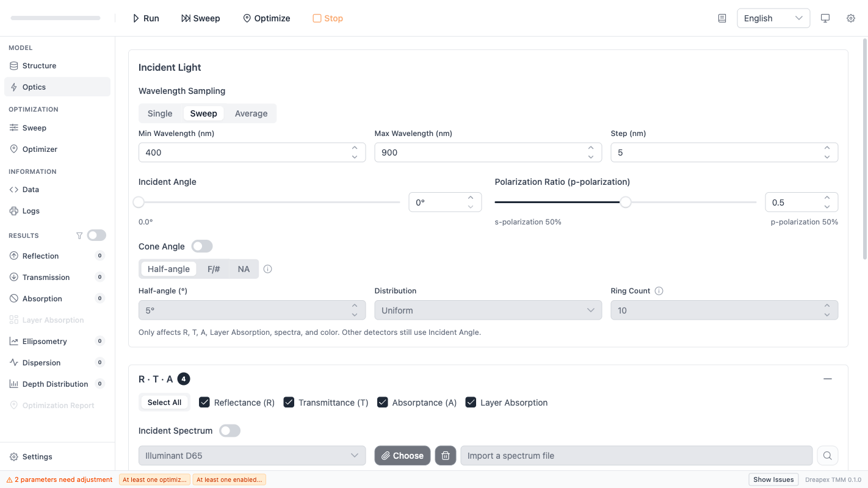Increment the Max Wavelength stepper
The width and height of the screenshot is (868, 488).
point(590,148)
